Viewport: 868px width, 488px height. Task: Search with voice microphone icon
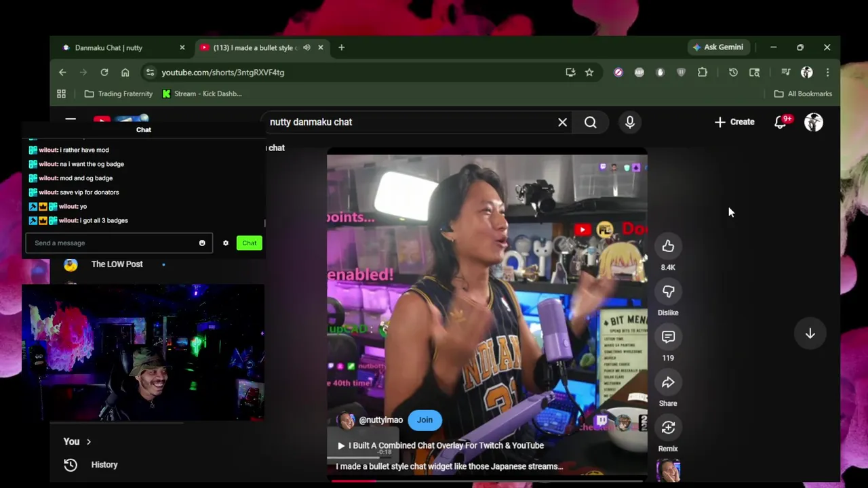(x=630, y=122)
